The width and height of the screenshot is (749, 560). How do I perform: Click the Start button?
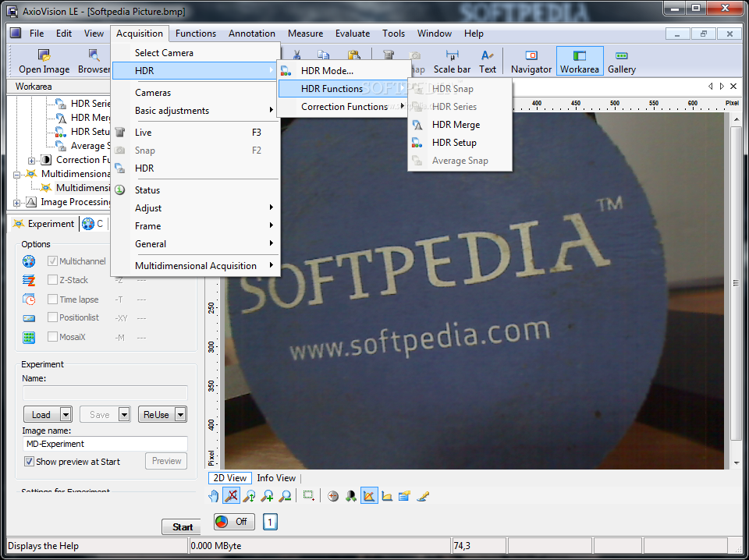point(182,527)
